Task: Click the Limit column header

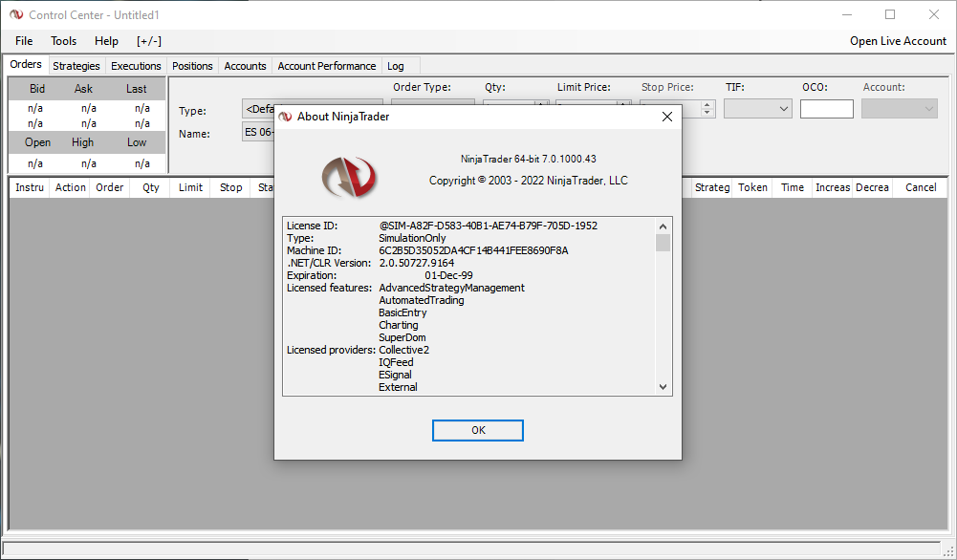Action: coord(190,187)
